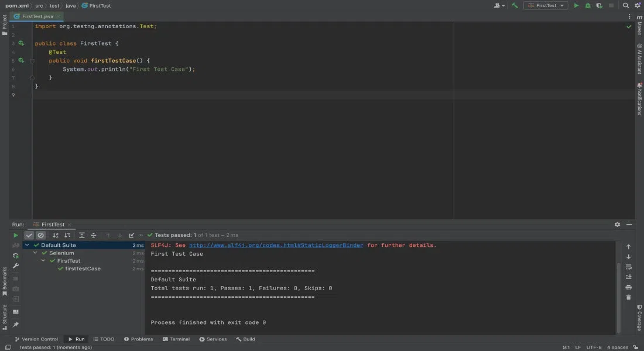
Task: Open Run tool window settings gear
Action: click(x=617, y=224)
